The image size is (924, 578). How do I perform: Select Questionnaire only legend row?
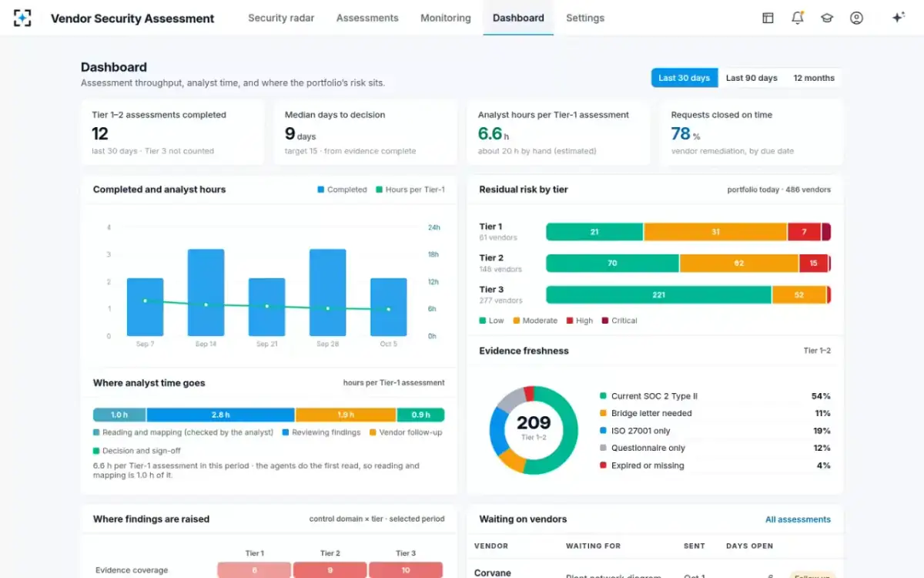pyautogui.click(x=715, y=448)
